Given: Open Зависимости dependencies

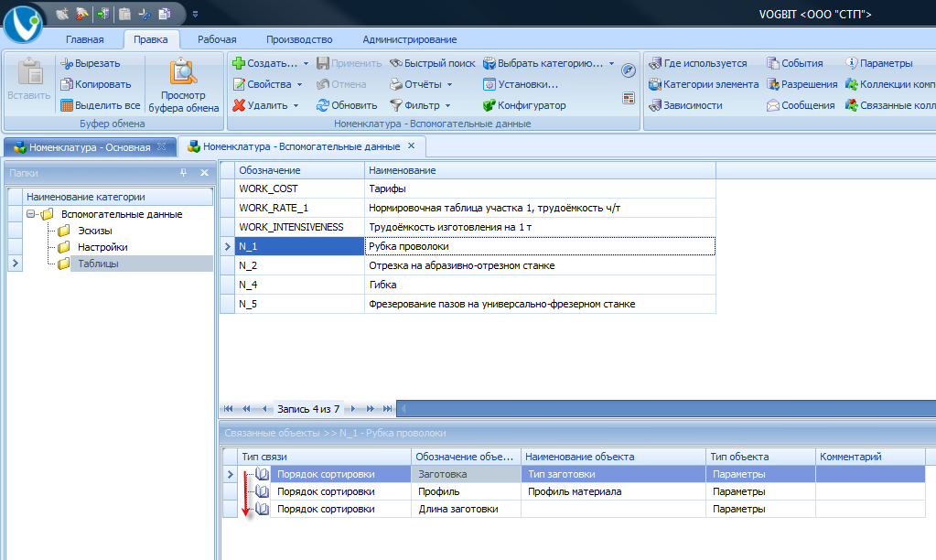Looking at the screenshot, I should coord(685,105).
